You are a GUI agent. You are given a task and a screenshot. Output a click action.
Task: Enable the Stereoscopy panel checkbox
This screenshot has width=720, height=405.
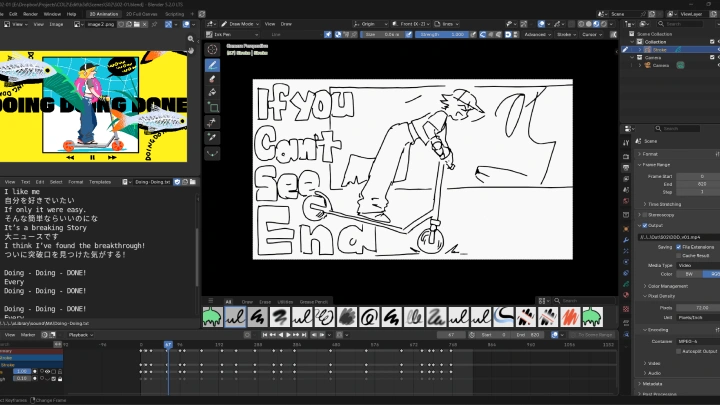(645, 215)
